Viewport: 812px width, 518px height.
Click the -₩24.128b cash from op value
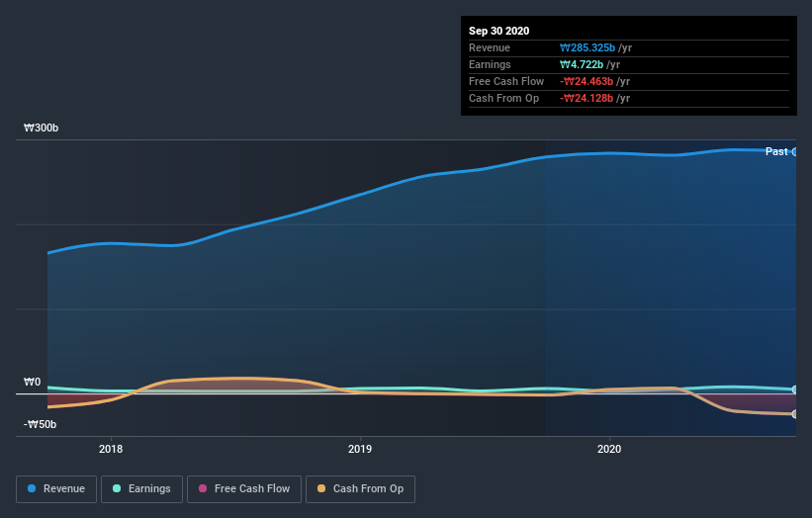point(586,98)
